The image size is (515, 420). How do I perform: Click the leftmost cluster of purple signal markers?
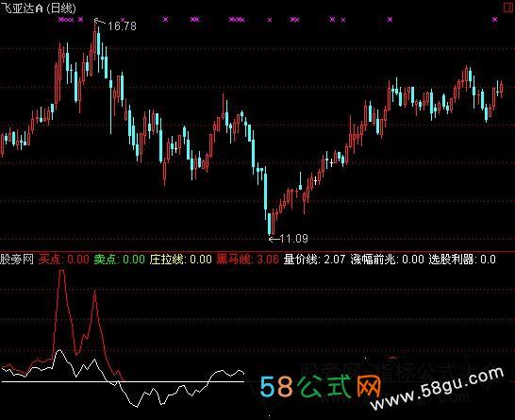(66, 20)
